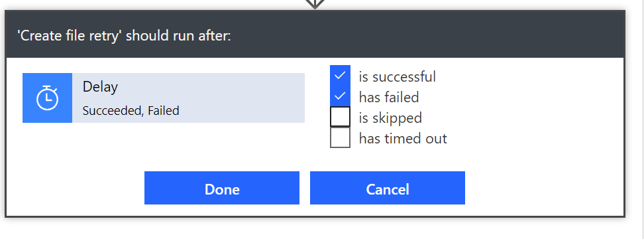
Task: Click empty white area beside the checkboxes
Action: (534, 107)
